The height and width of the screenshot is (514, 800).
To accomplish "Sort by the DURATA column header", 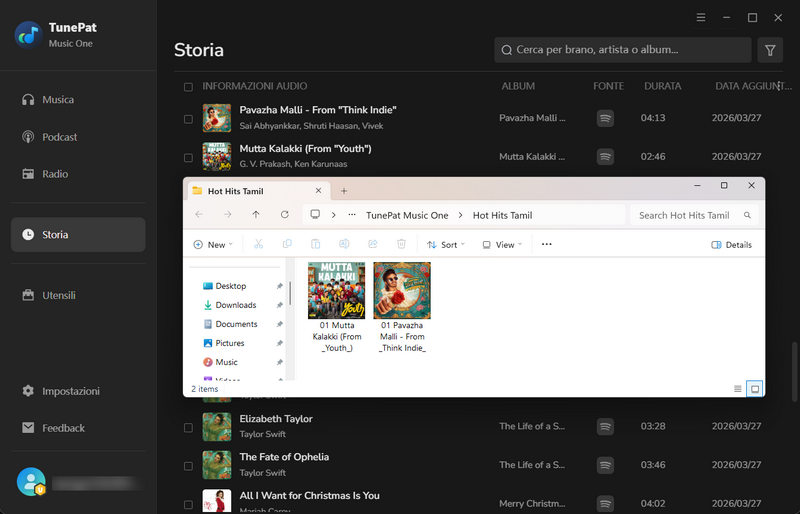I will tap(662, 86).
